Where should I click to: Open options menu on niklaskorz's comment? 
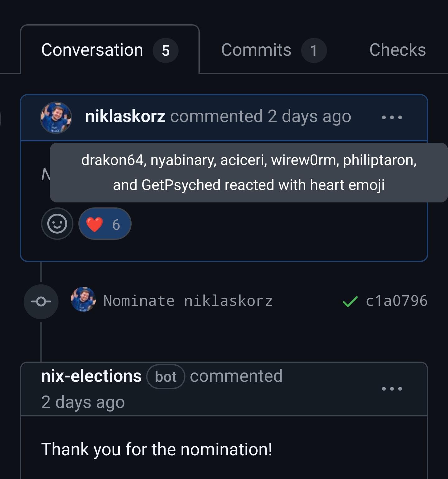pos(392,117)
